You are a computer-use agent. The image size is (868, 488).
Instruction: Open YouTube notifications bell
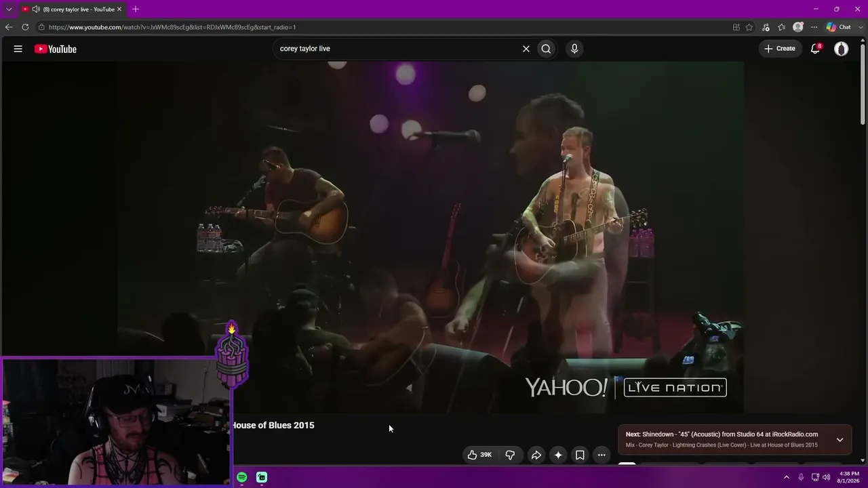[816, 49]
